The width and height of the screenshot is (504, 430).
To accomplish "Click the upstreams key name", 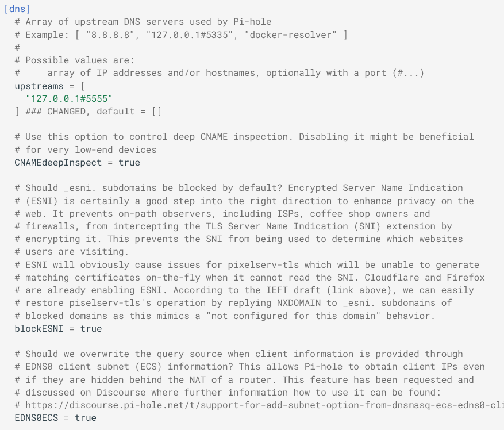I will pos(39,86).
